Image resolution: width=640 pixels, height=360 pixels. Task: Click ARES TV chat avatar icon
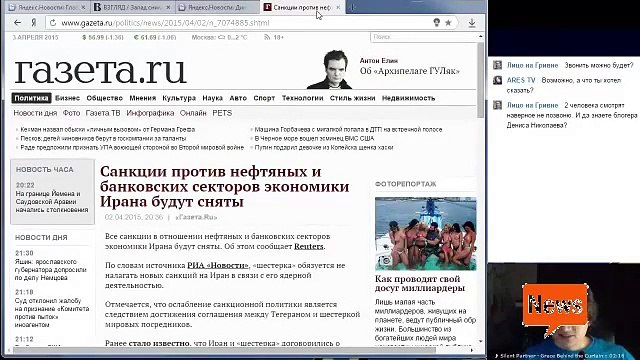coord(498,80)
